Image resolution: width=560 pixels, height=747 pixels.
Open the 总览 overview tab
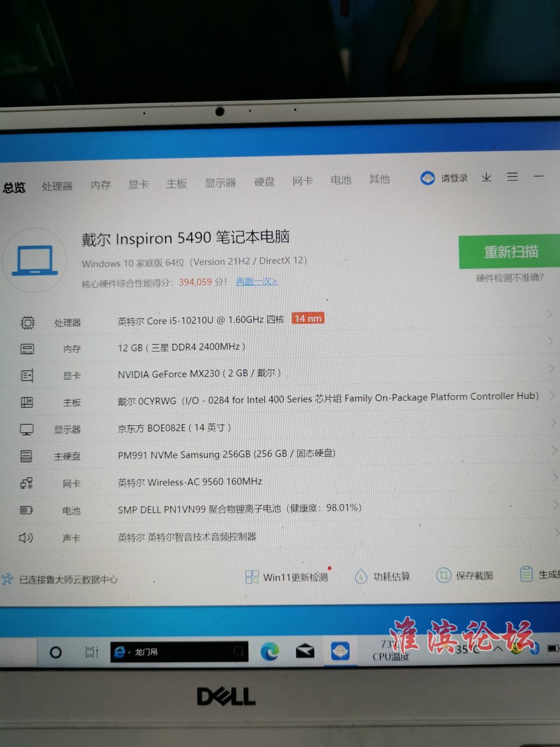(x=14, y=188)
